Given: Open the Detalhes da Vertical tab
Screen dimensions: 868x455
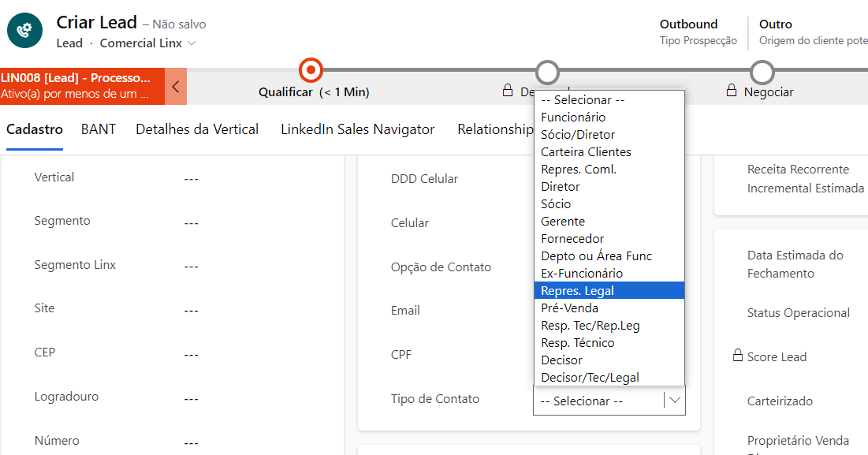Looking at the screenshot, I should 197,129.
